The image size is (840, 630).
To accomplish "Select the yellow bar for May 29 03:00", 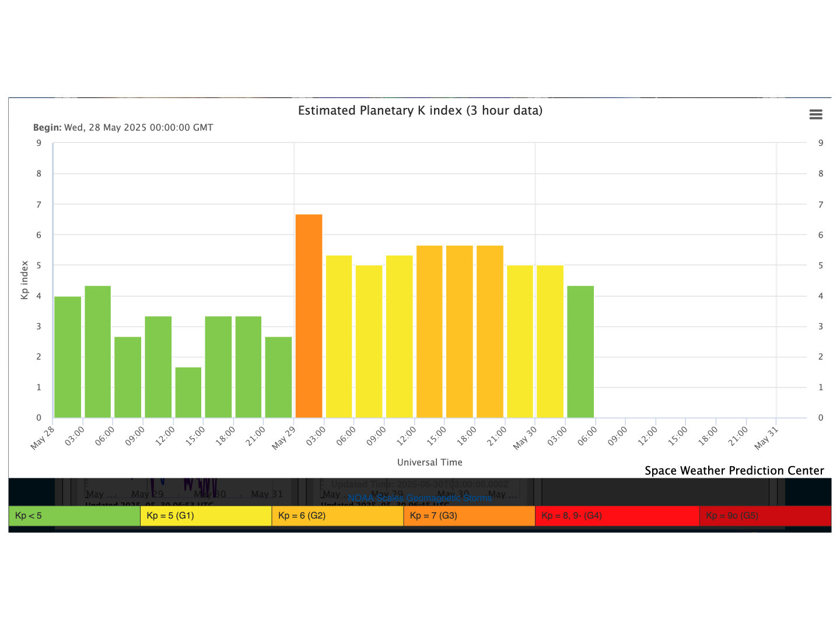I will tap(339, 337).
